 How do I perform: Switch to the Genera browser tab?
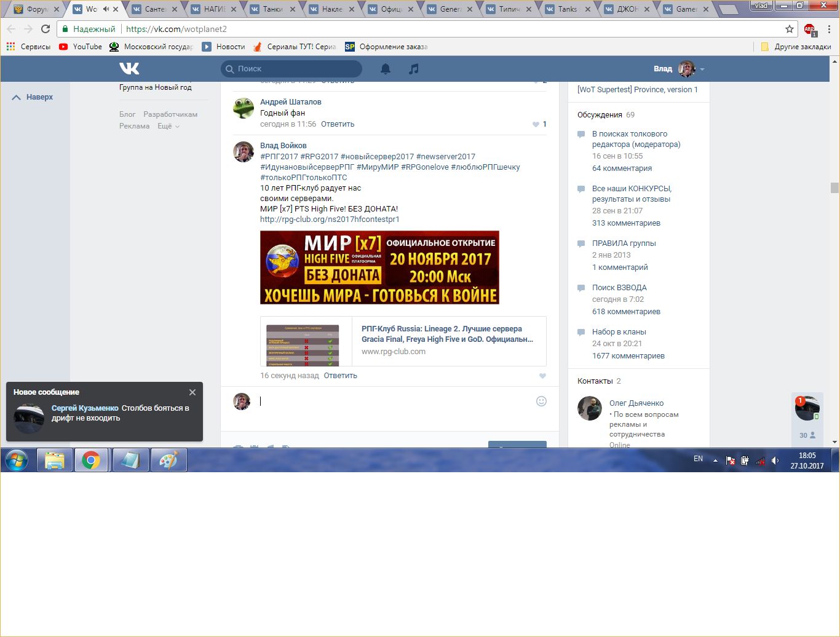[449, 9]
